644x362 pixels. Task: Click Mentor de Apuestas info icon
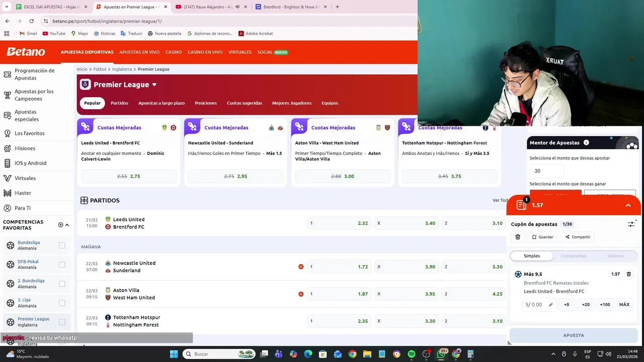[x=586, y=143]
